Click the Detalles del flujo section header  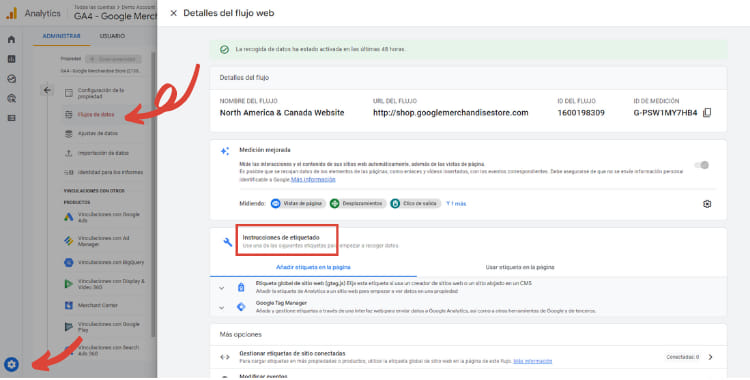tap(244, 78)
